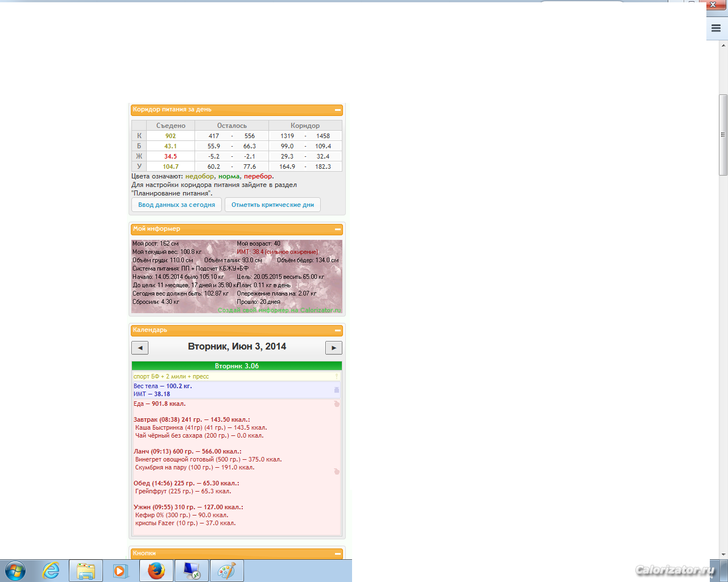Click the Скумбрия на пару entry

click(x=195, y=467)
